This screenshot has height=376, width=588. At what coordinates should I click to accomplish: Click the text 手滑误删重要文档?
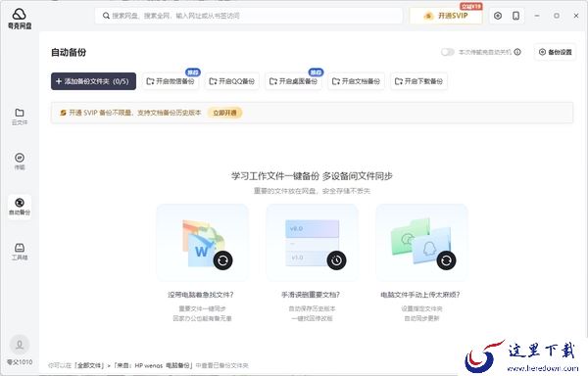tap(311, 295)
